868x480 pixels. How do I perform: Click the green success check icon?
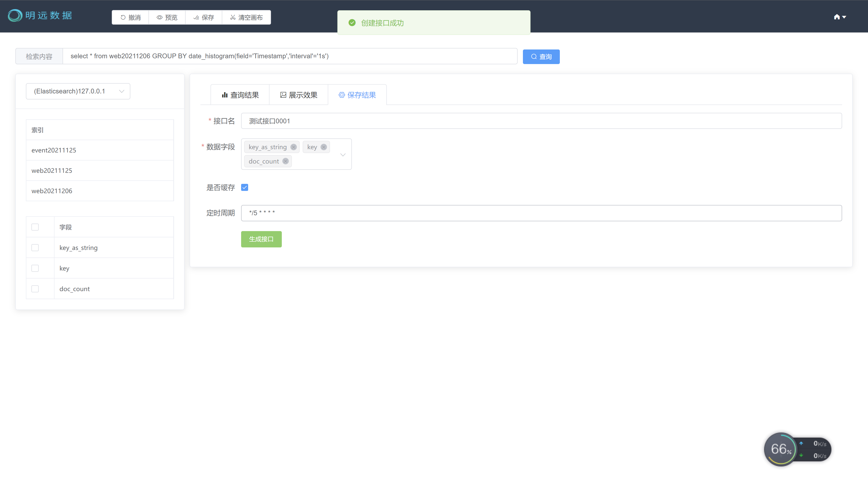(x=352, y=23)
